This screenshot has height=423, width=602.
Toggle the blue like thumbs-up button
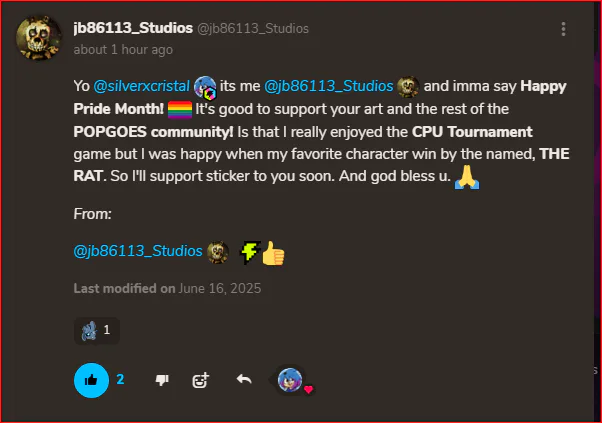[x=91, y=380]
